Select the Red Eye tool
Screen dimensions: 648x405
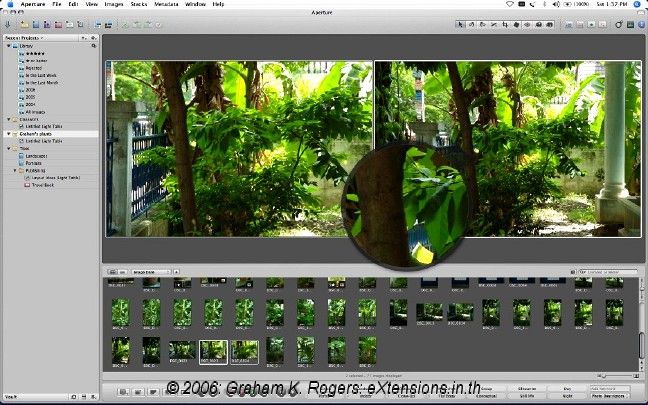tap(527, 25)
